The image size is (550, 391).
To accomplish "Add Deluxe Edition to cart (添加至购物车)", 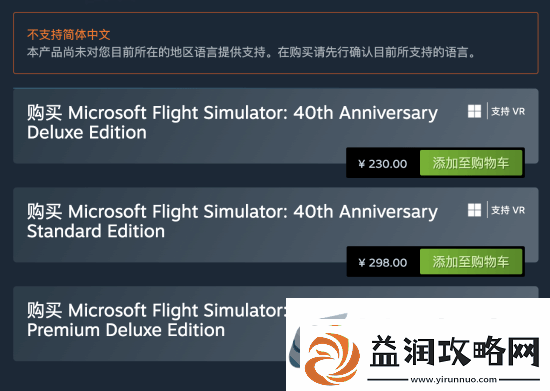I will pyautogui.click(x=471, y=163).
